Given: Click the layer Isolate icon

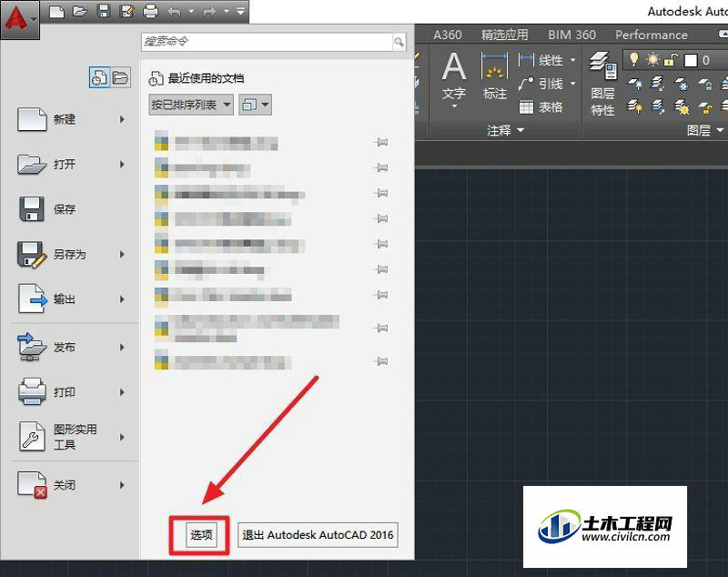Looking at the screenshot, I should [x=657, y=84].
